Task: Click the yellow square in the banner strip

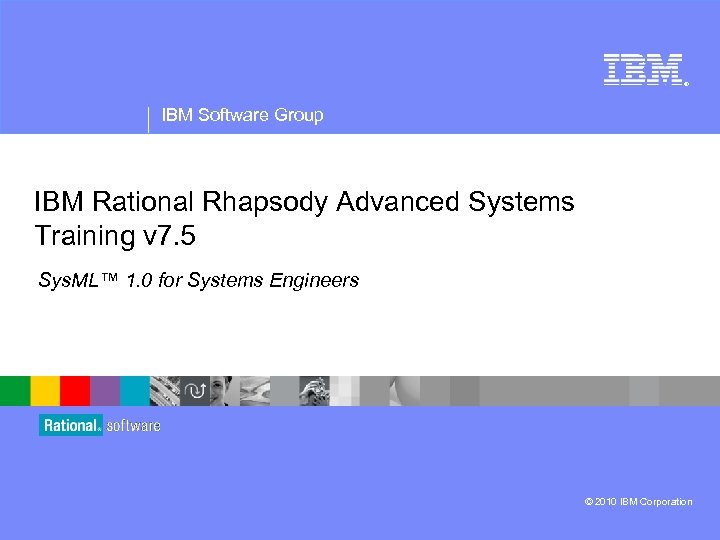Action: coord(45,391)
